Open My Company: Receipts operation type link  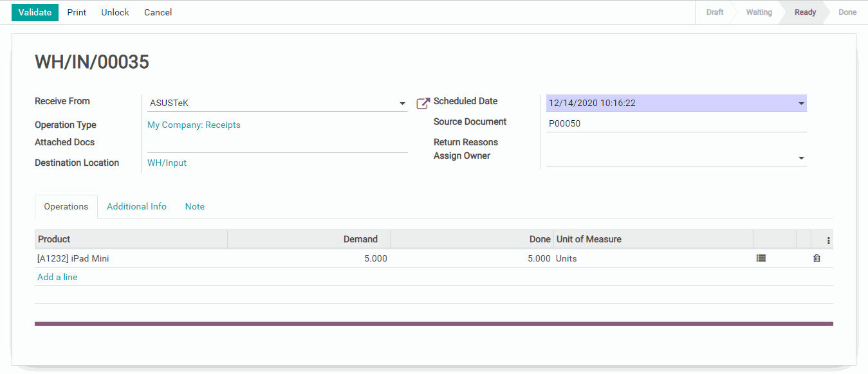pos(194,125)
